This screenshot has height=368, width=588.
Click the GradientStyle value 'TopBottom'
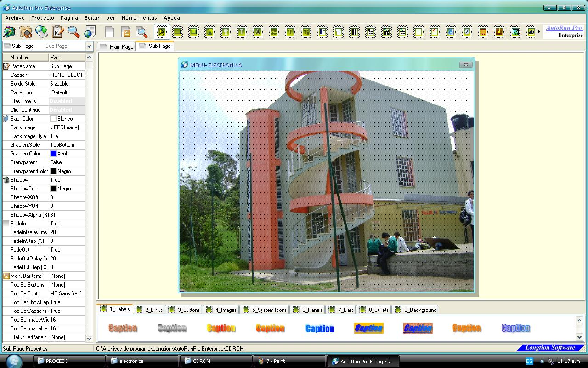(67, 145)
